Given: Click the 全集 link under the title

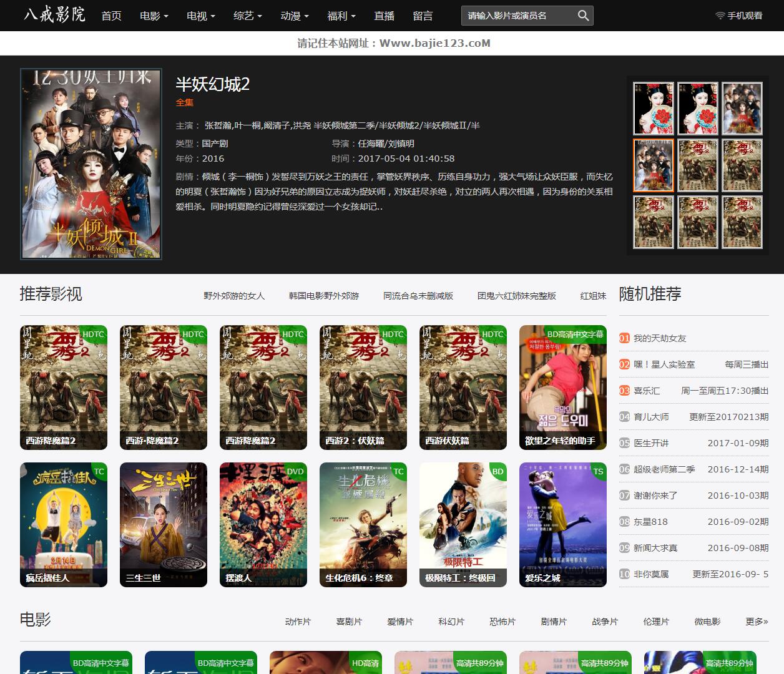Looking at the screenshot, I should [185, 102].
